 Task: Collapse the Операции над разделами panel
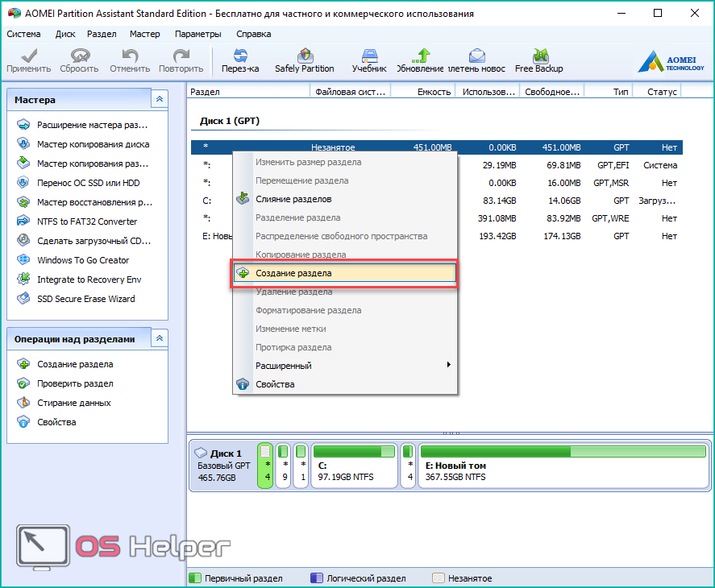(160, 339)
